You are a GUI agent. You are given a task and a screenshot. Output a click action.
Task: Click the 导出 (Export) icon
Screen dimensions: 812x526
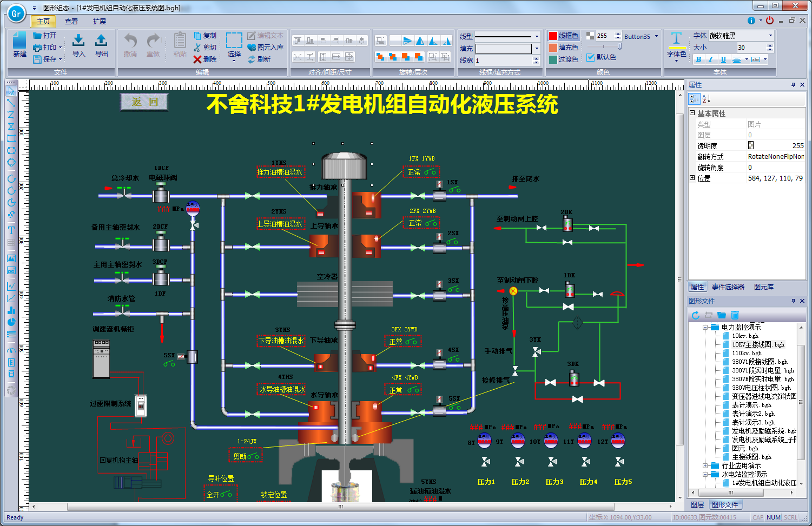tap(101, 41)
